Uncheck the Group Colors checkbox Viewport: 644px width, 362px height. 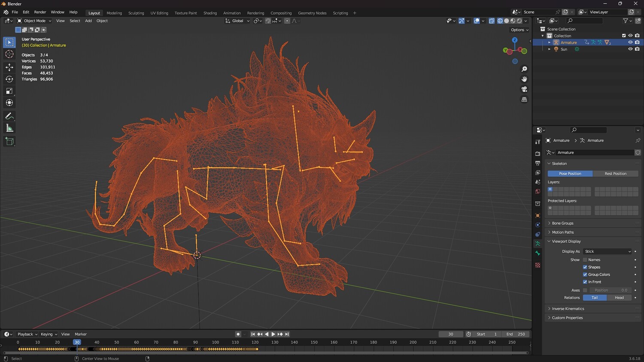click(x=585, y=275)
